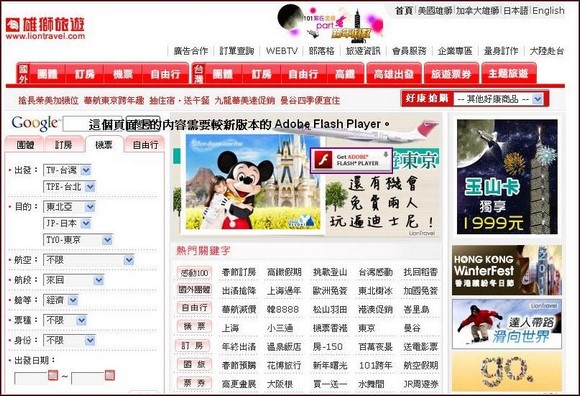This screenshot has width=580, height=396.
Task: Click the Google logo beside search box
Action: tap(34, 123)
